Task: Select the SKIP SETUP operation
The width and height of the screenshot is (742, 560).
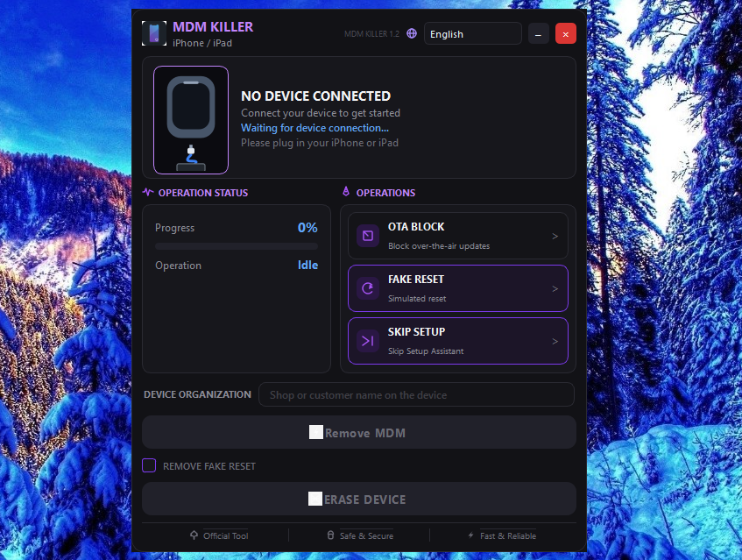Action: coord(458,341)
